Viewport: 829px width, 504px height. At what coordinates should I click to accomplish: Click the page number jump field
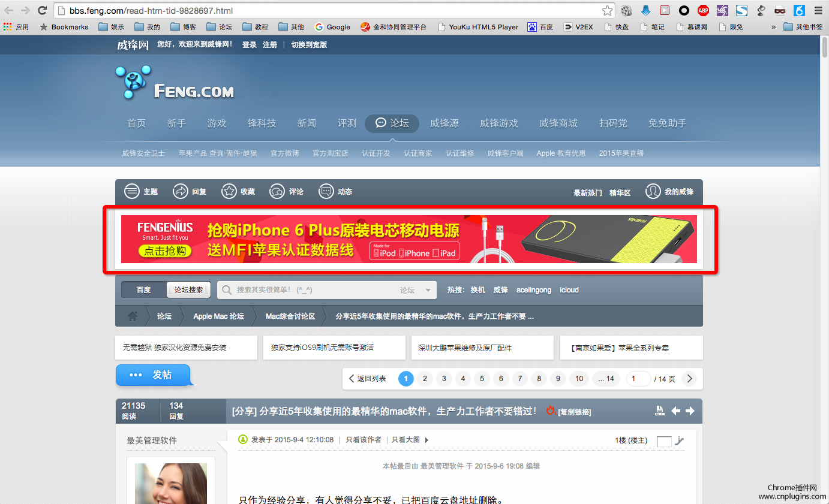pos(638,379)
